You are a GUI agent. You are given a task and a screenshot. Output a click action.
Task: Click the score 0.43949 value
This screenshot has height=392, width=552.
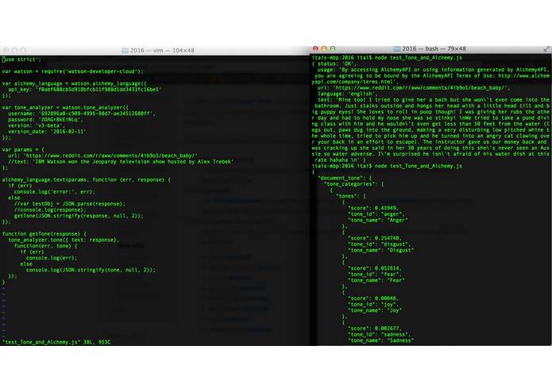pos(387,208)
